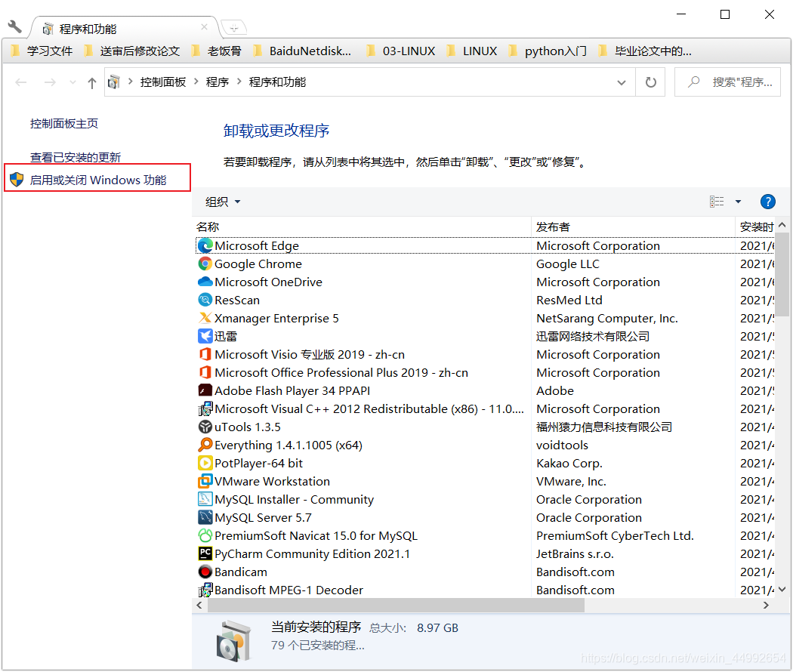
Task: Select Oracle Corporation publisher of MySQL Server 5.7
Action: coord(588,517)
